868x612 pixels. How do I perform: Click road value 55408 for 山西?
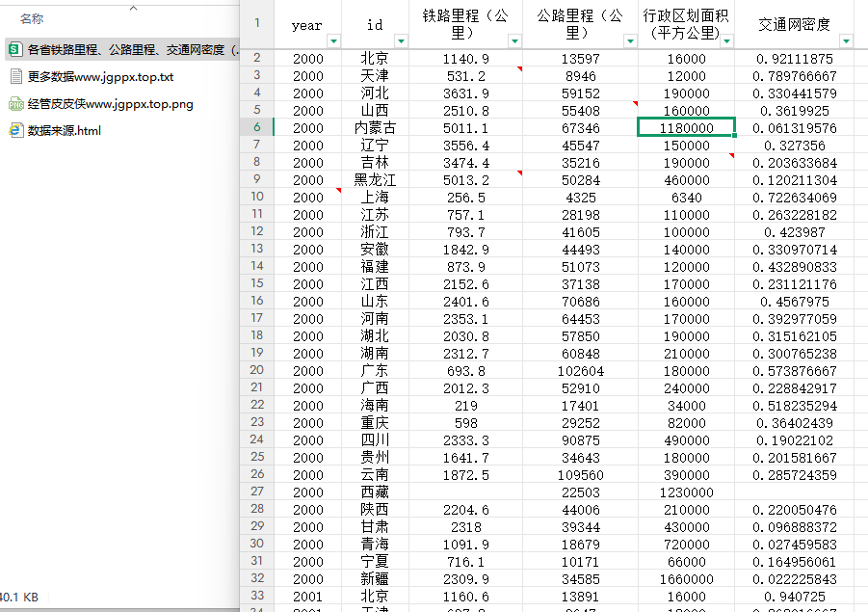(580, 110)
